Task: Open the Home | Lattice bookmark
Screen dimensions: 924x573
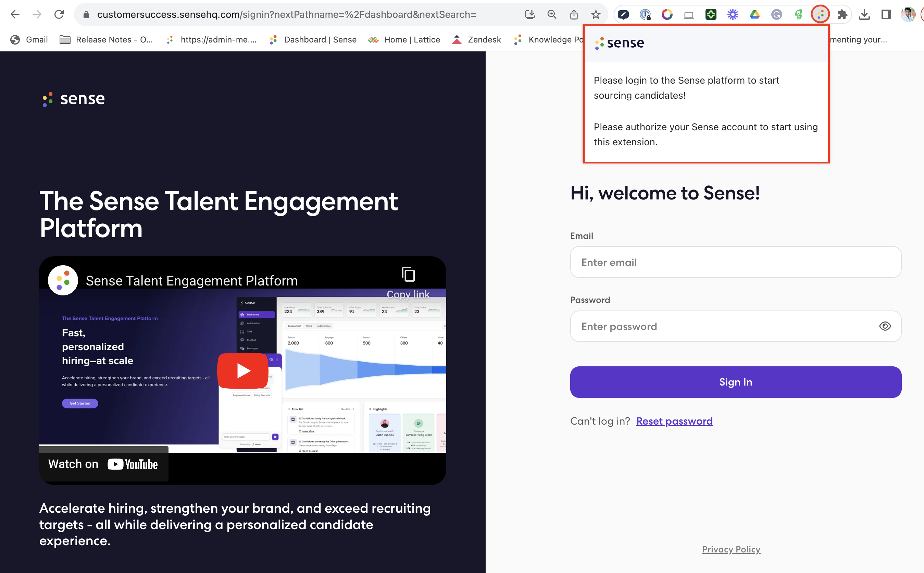Action: tap(404, 39)
